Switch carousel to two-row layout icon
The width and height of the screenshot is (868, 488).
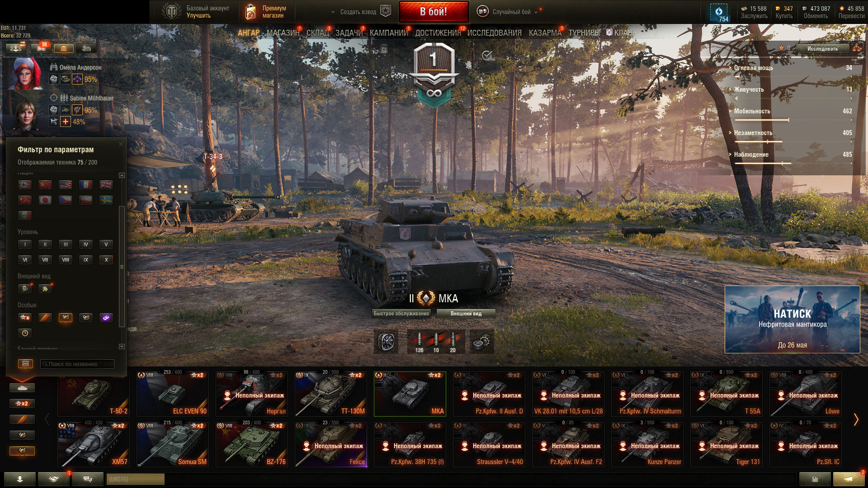click(x=25, y=364)
